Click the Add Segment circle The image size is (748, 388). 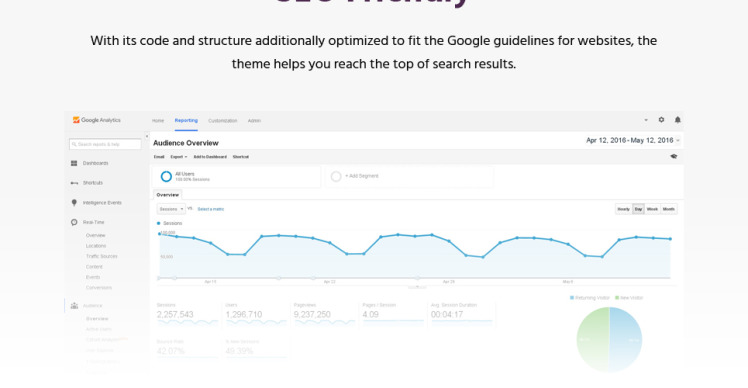point(336,177)
